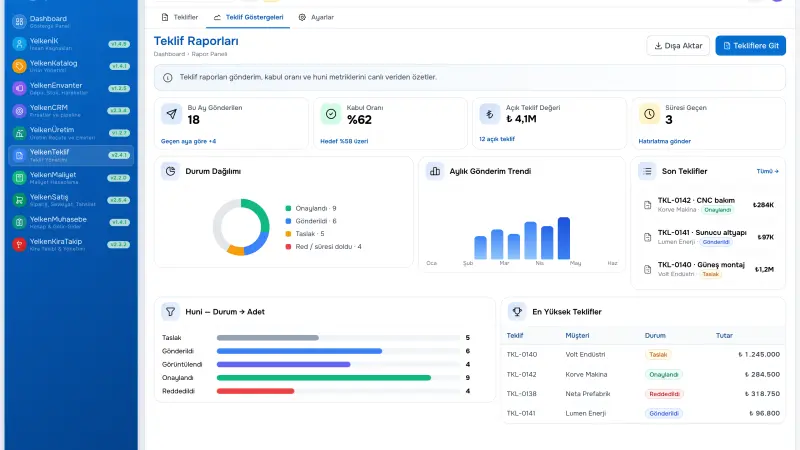
Task: Click the v2.4.1 version badge of YelkenTeklif
Action: tap(118, 155)
